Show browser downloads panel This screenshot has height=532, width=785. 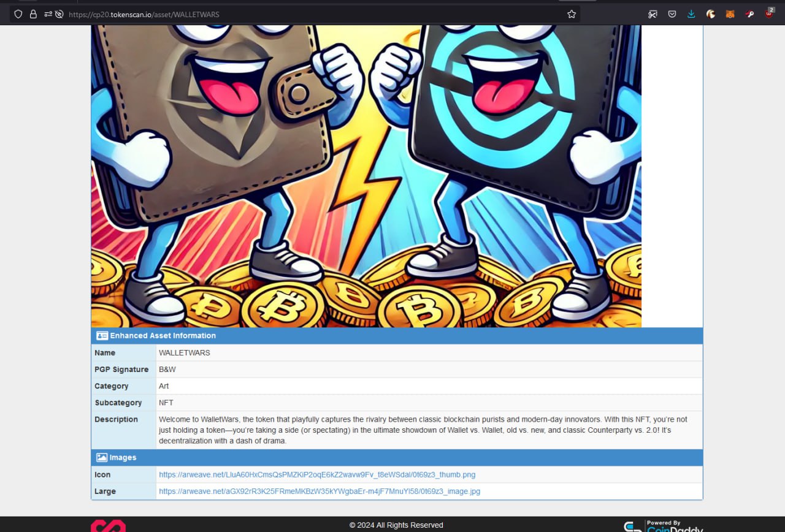(x=691, y=14)
